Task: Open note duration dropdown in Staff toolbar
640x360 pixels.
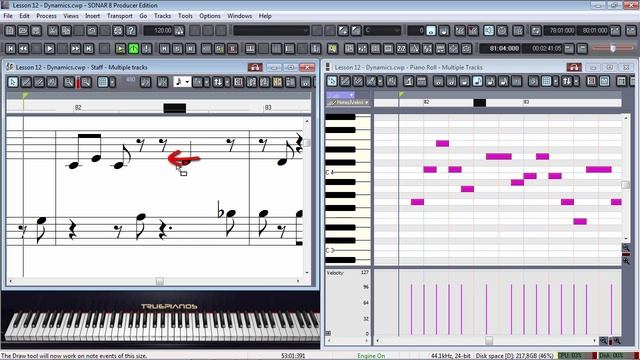Action: click(x=187, y=82)
